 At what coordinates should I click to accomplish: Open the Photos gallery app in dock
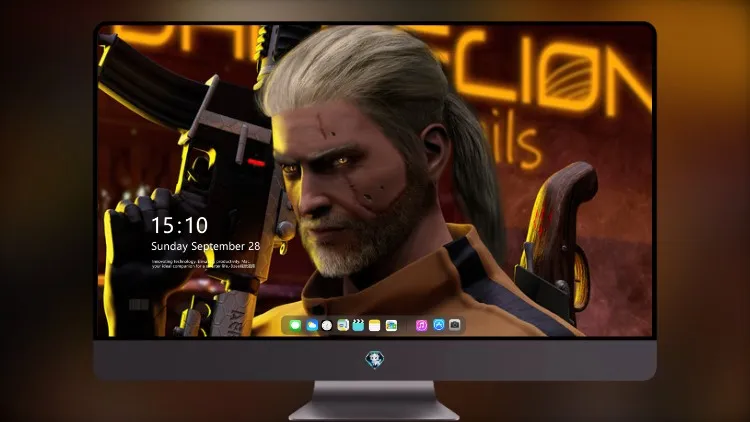click(x=391, y=325)
